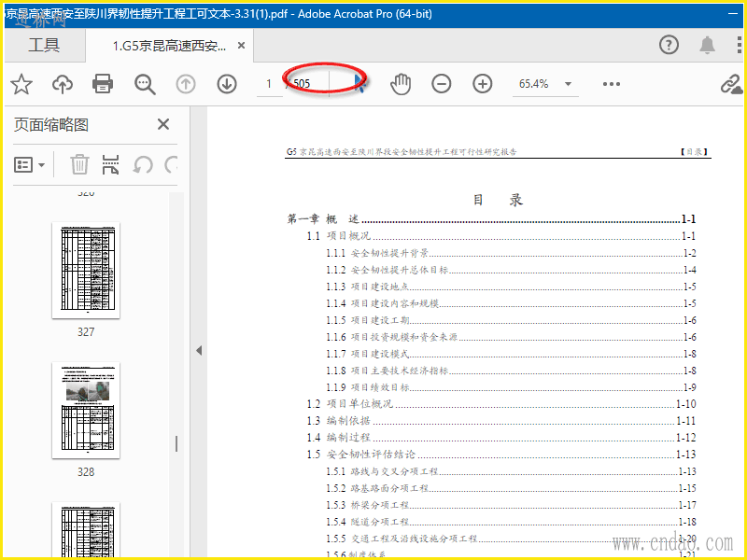Open contents entry 1.5.1 路线与交叉分项工程
Viewport: 747px width, 560px height.
(511, 471)
